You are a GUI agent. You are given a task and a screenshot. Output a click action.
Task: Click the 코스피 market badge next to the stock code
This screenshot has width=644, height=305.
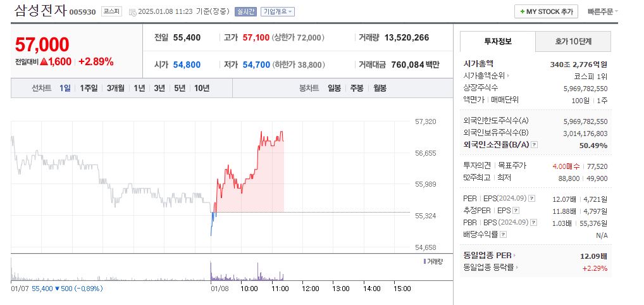pos(111,11)
